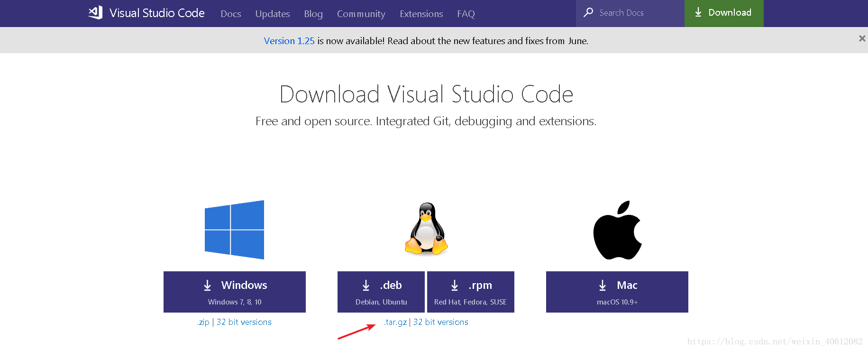
Task: Open the Version 1.25 link
Action: point(289,41)
